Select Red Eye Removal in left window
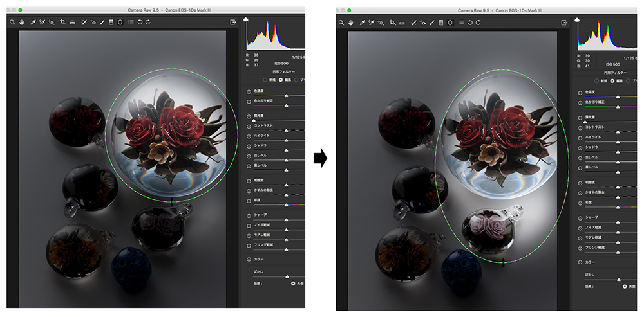Image resolution: width=644 pixels, height=317 pixels. click(93, 22)
